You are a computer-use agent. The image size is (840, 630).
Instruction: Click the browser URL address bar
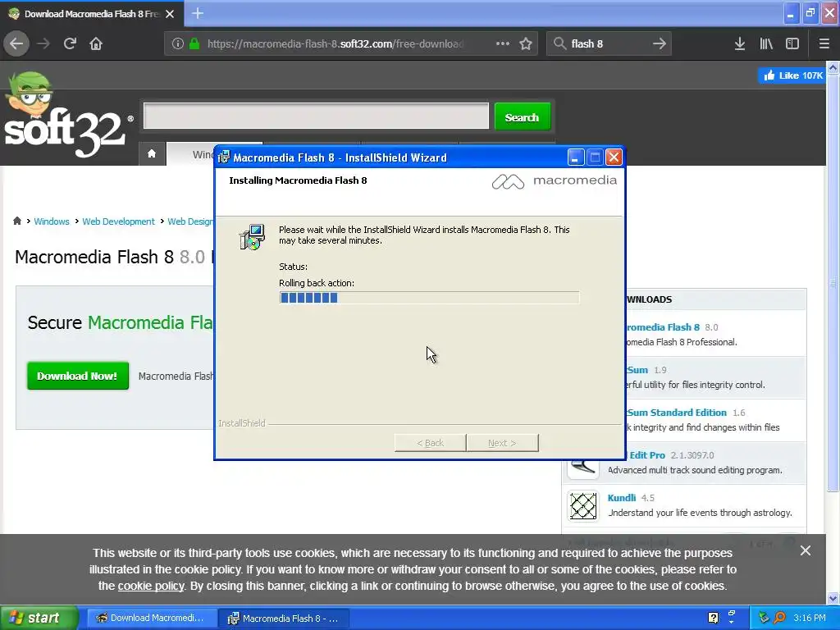click(335, 44)
